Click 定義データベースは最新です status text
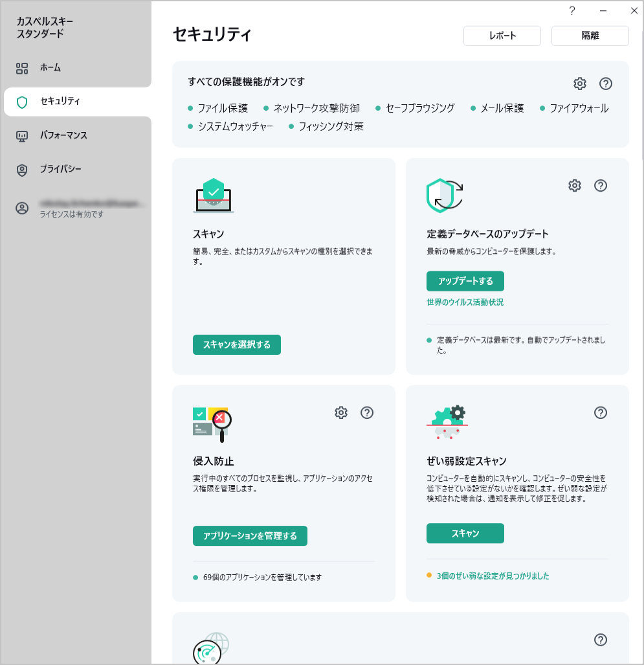Viewport: 644px width, 665px height. coord(521,345)
